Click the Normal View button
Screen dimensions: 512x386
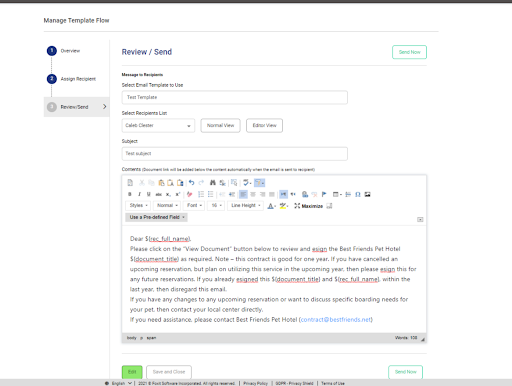click(x=220, y=126)
